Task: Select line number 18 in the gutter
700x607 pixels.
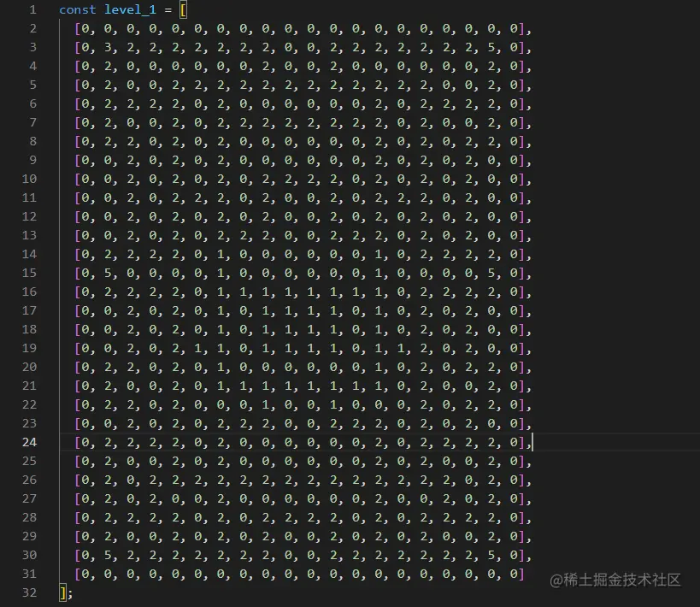Action: (29, 329)
